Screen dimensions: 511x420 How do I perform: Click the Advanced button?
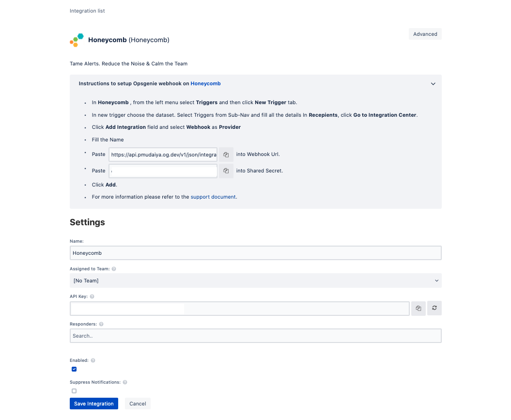click(x=425, y=34)
